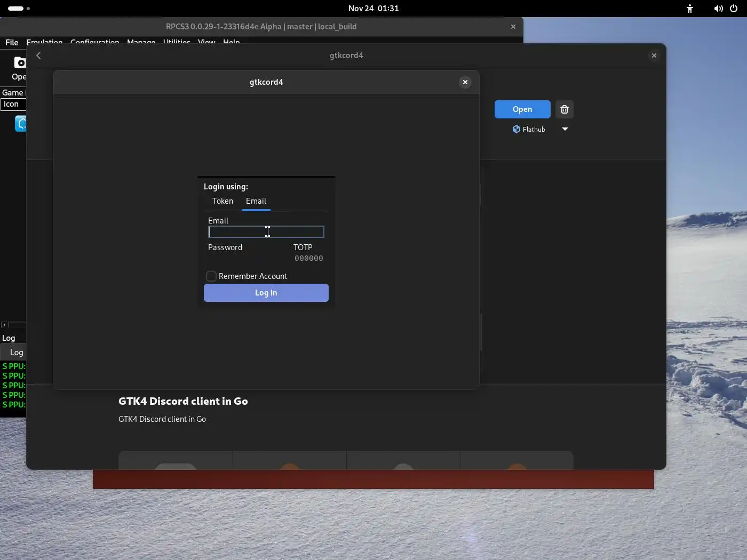Click the date and time in top bar

[x=373, y=9]
